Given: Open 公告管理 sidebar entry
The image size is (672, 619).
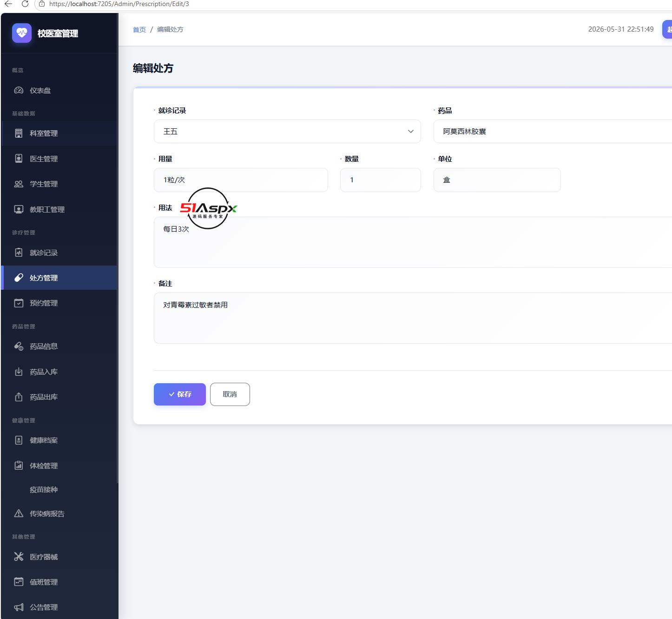Looking at the screenshot, I should [x=59, y=607].
